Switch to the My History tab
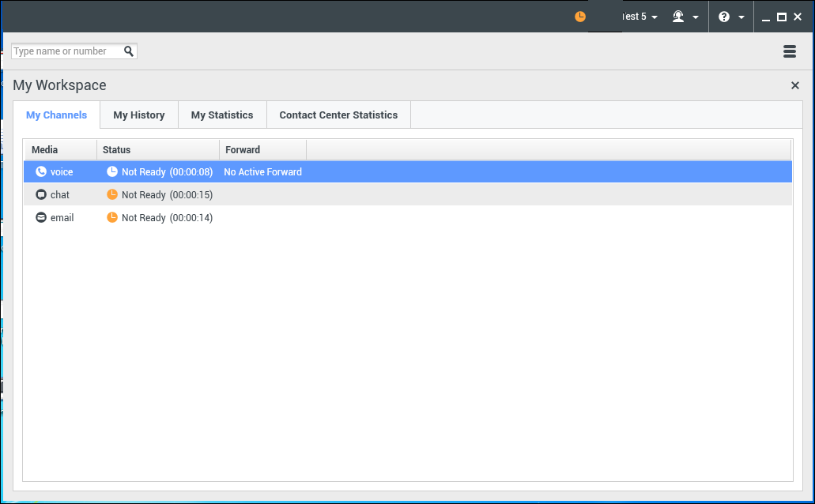 139,115
